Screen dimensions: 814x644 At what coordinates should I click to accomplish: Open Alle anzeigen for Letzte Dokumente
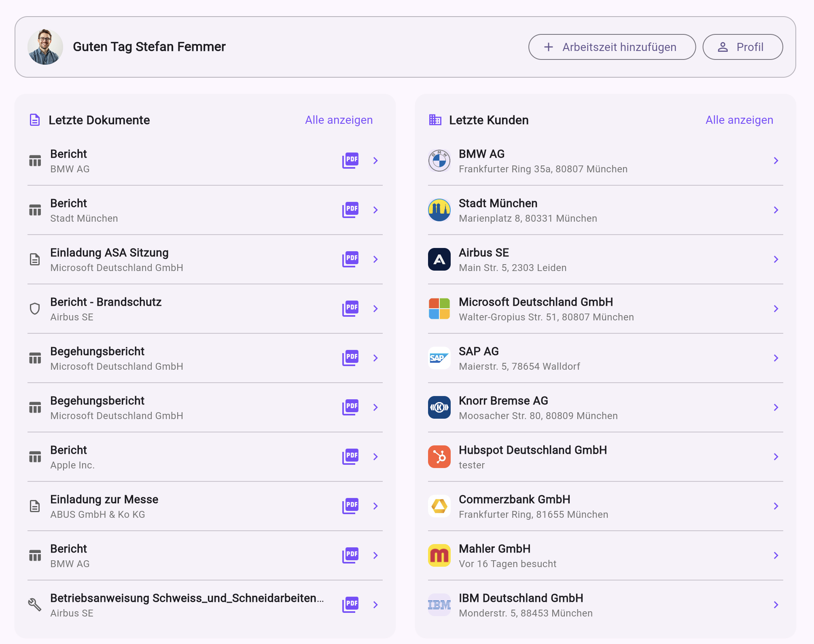point(339,120)
